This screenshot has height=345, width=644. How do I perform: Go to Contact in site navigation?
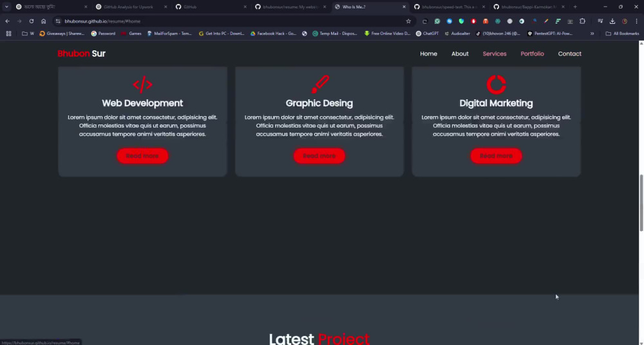pos(570,54)
